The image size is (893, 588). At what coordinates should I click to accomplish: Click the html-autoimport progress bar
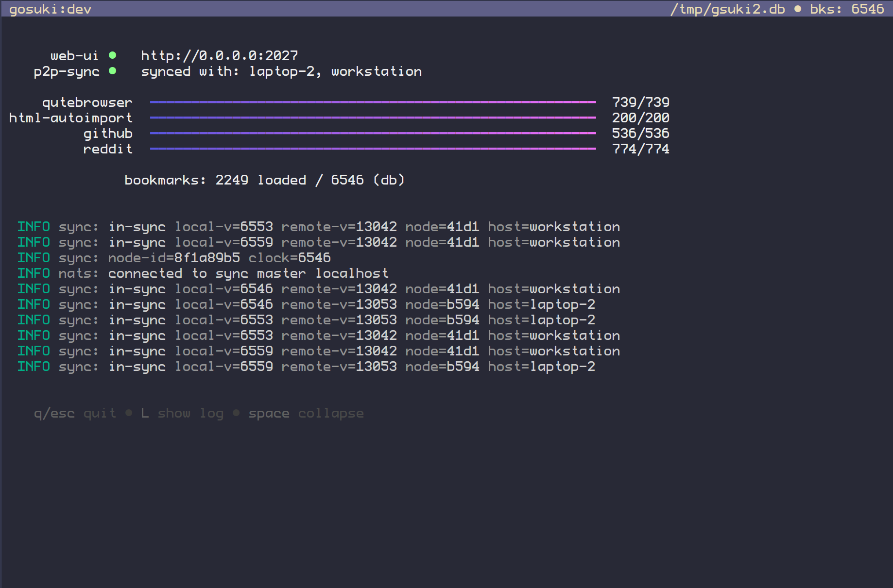(373, 118)
